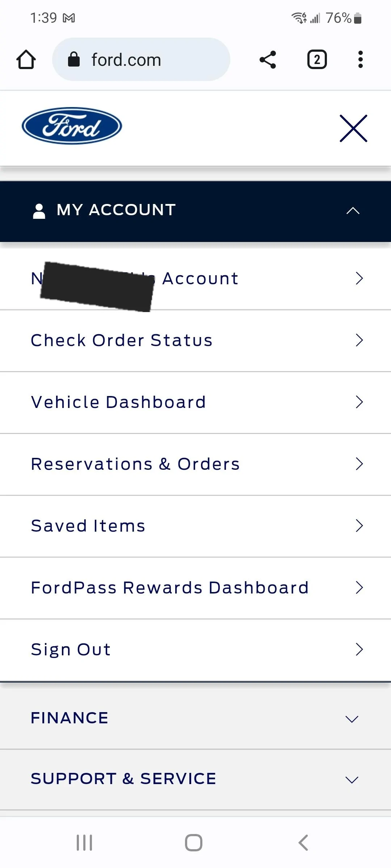The width and height of the screenshot is (391, 868).
Task: Tap the share icon in browser toolbar
Action: click(x=268, y=60)
